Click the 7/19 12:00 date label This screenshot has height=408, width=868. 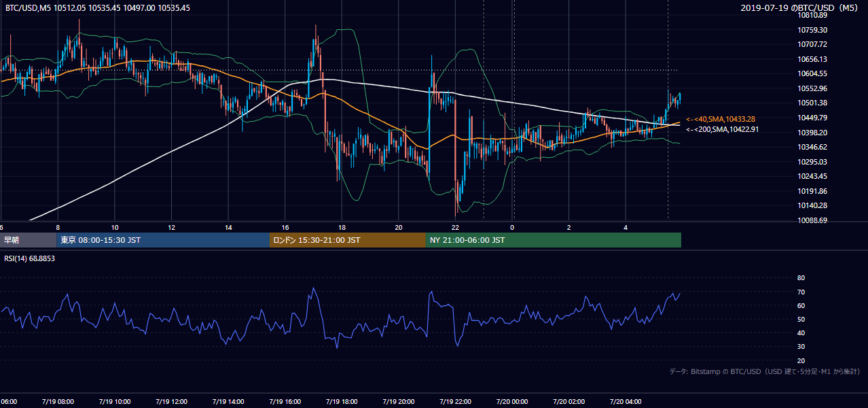(x=171, y=402)
